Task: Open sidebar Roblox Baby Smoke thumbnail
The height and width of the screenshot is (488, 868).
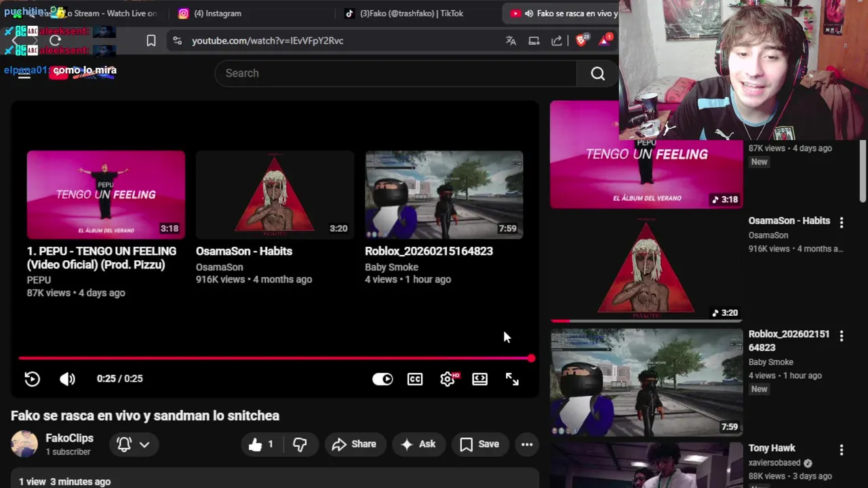Action: click(646, 382)
